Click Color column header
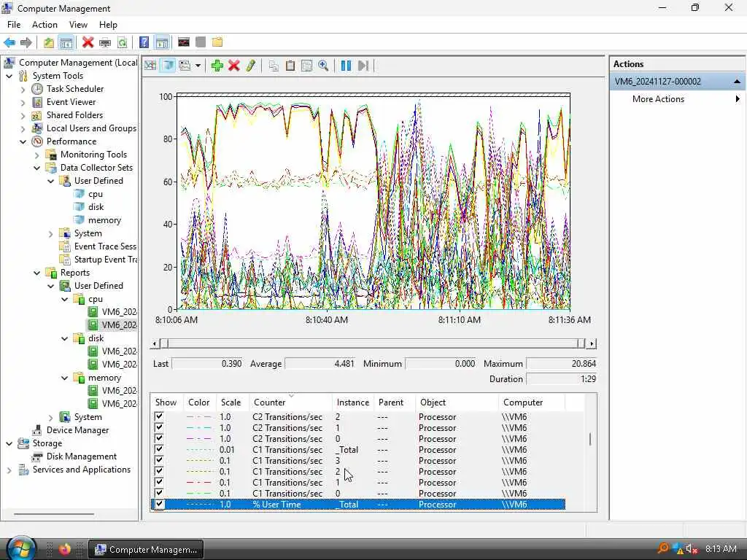Screen dimensions: 747x560 pos(200,402)
